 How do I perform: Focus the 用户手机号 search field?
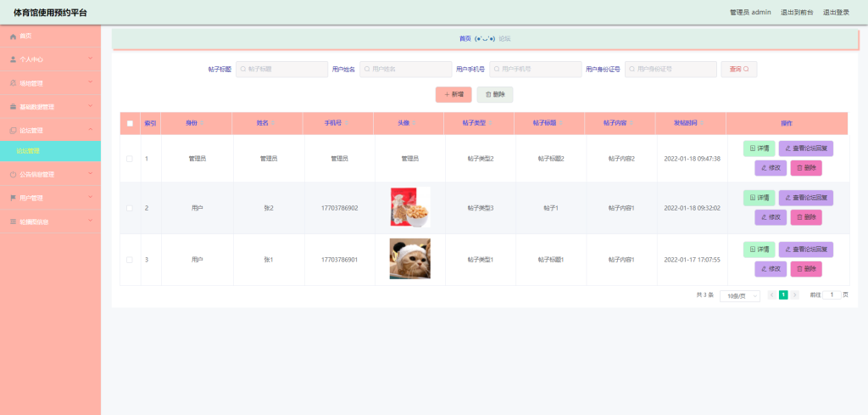click(x=536, y=70)
